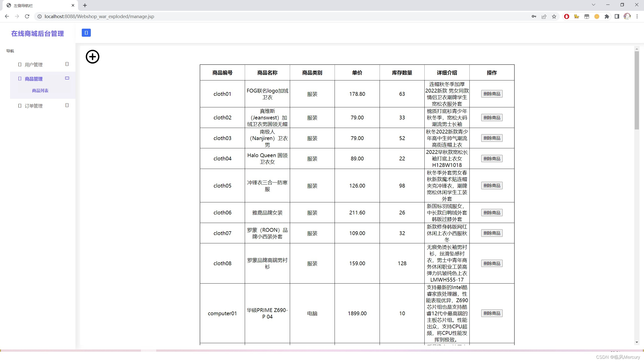This screenshot has width=644, height=362.
Task: Click icon left of 订单管理
Action: click(20, 106)
